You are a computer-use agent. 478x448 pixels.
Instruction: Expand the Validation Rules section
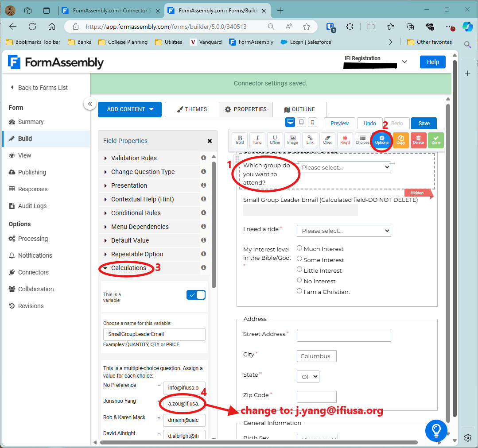coord(134,158)
